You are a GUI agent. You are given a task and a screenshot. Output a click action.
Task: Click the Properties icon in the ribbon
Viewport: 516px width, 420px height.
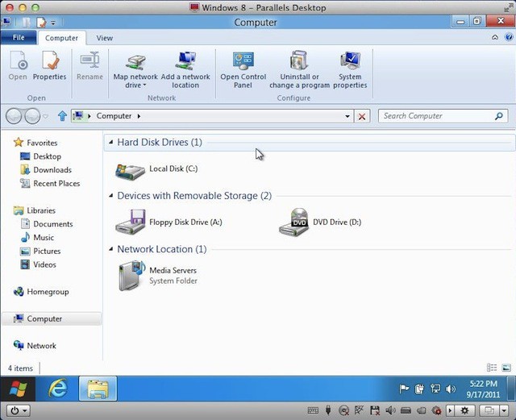[49, 65]
